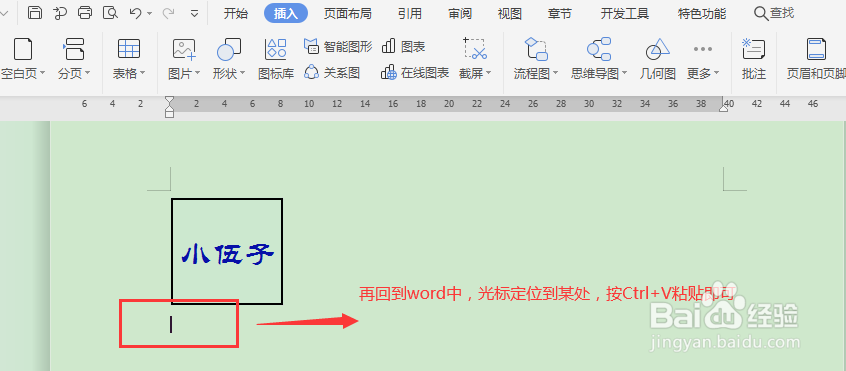Click the Undo arrow icon
This screenshot has height=371, width=846.
pos(135,13)
